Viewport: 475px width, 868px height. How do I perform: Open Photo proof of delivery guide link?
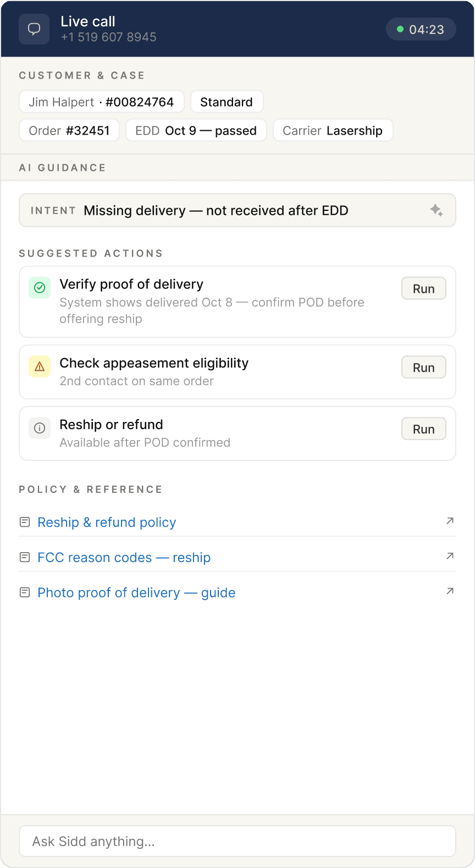[x=136, y=593]
